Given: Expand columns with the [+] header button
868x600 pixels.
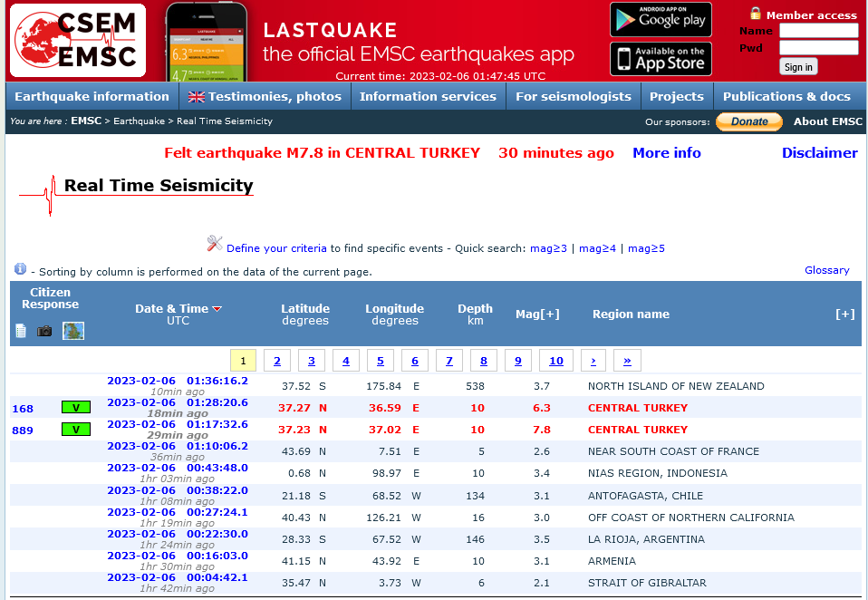Looking at the screenshot, I should (844, 314).
